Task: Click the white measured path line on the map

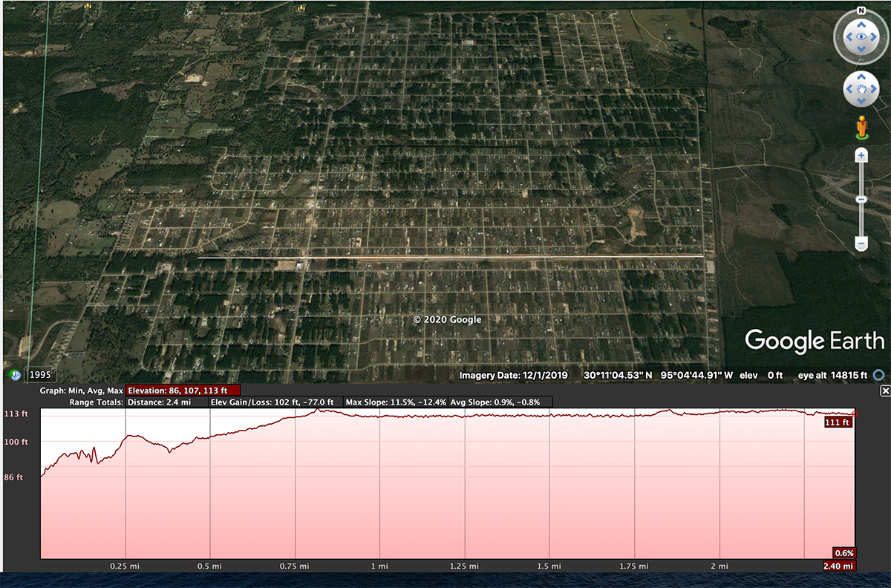Action: coord(451,258)
